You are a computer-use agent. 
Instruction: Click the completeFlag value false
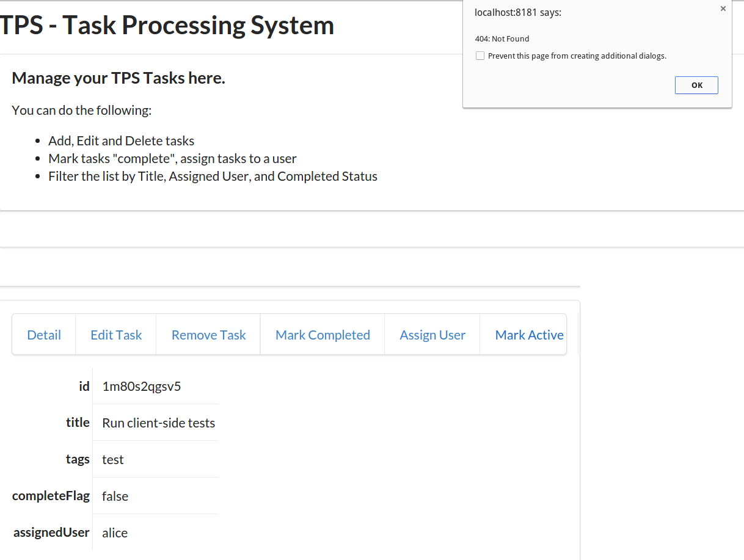(115, 496)
